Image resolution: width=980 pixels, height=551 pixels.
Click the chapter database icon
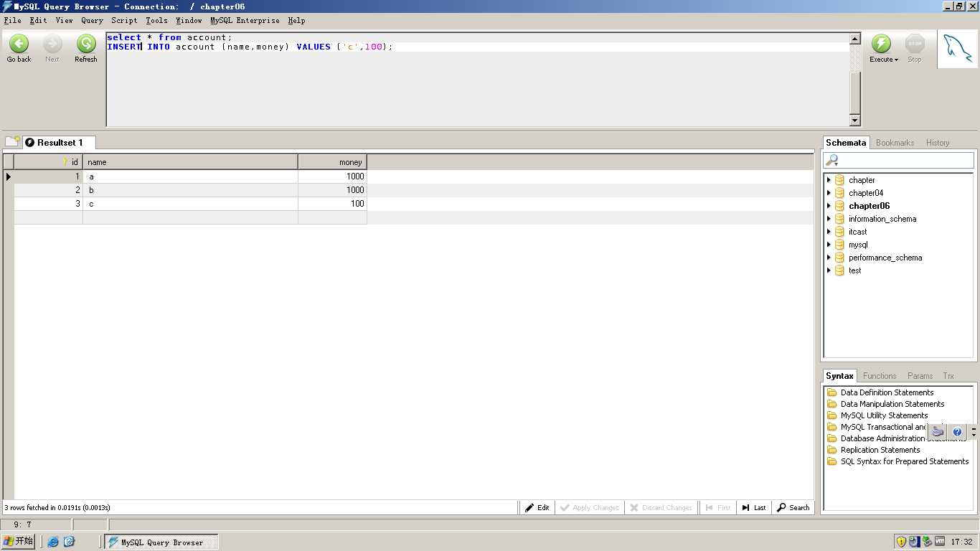pyautogui.click(x=839, y=180)
